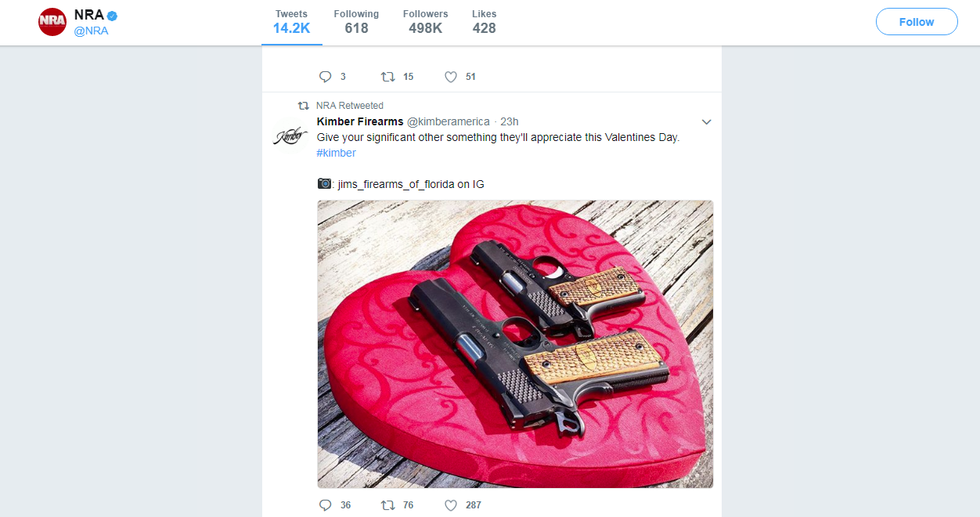Open the Tweets tab showing 14.2K
This screenshot has width=980, height=517.
coord(291,22)
